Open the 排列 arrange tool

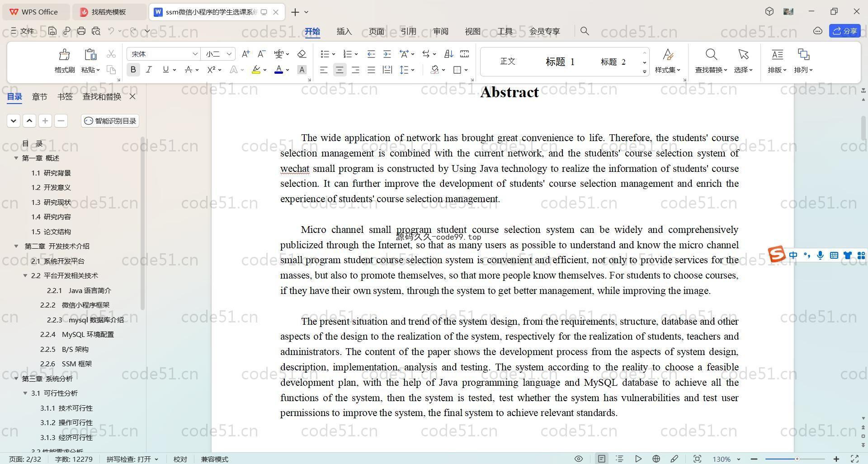click(803, 61)
